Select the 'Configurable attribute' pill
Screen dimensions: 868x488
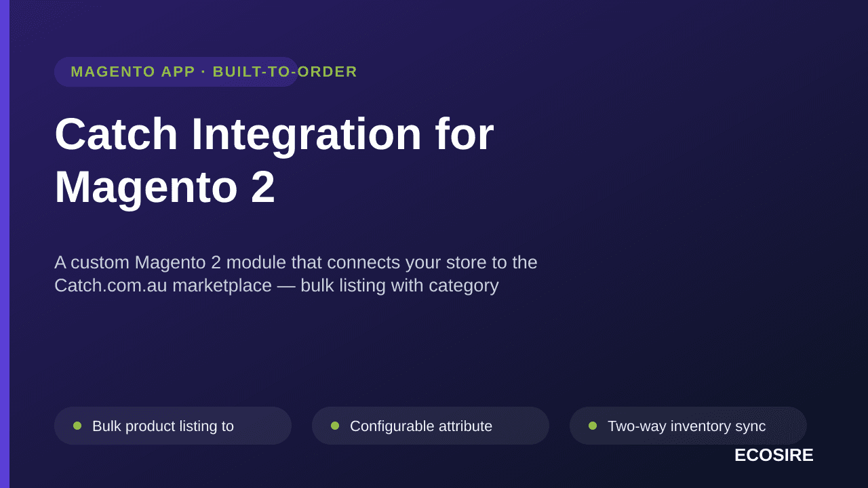pos(431,426)
